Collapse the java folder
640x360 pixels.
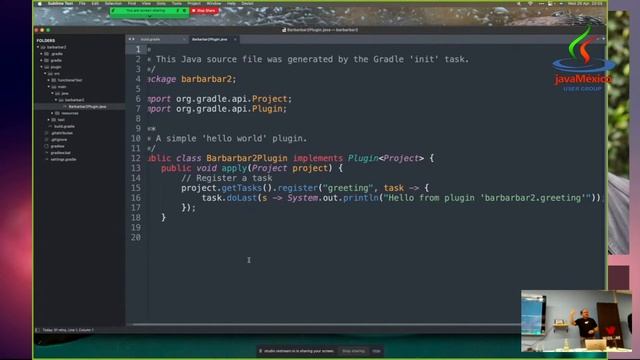click(x=53, y=93)
